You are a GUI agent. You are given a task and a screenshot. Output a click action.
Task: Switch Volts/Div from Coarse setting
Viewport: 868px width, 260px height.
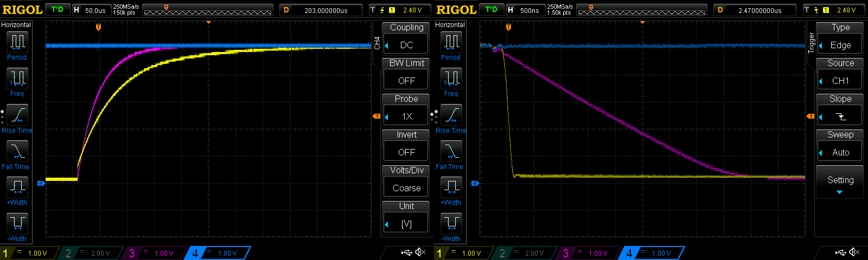(406, 188)
